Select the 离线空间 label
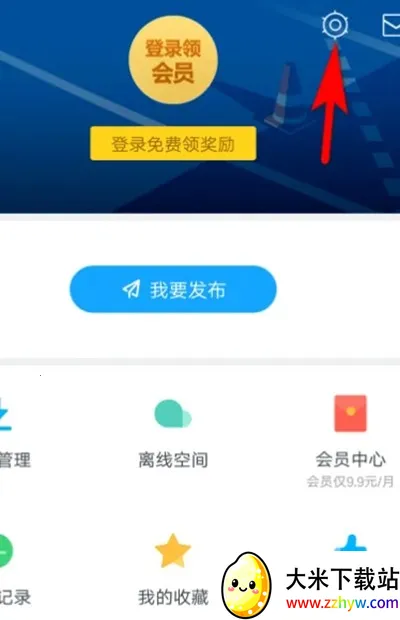This screenshot has width=400, height=620. [173, 460]
